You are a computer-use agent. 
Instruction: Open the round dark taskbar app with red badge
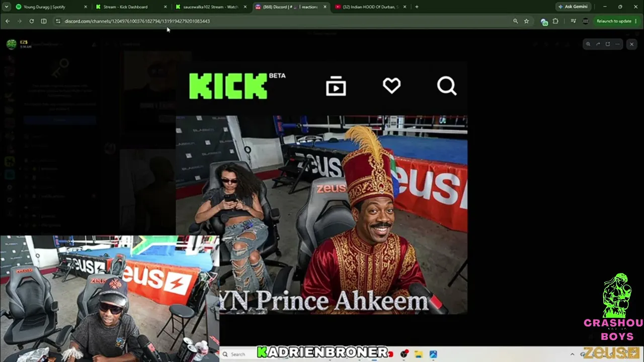coord(404,354)
